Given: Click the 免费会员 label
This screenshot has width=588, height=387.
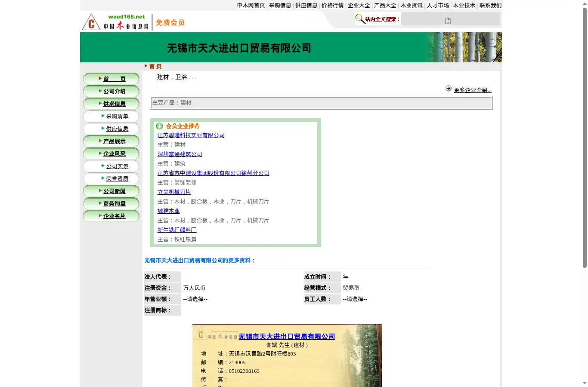Looking at the screenshot, I should coord(170,23).
